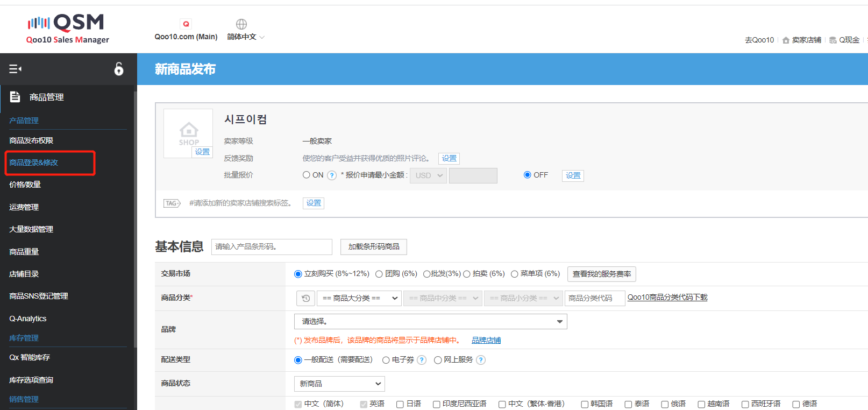Viewport: 868px width, 410px height.
Task: Open the 品牌 请选择 dropdown
Action: pos(430,322)
